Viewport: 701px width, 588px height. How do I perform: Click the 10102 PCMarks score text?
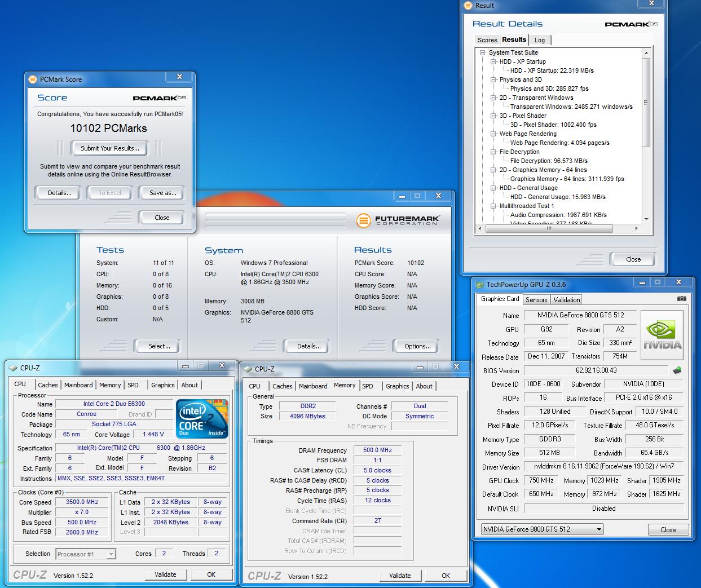[108, 128]
